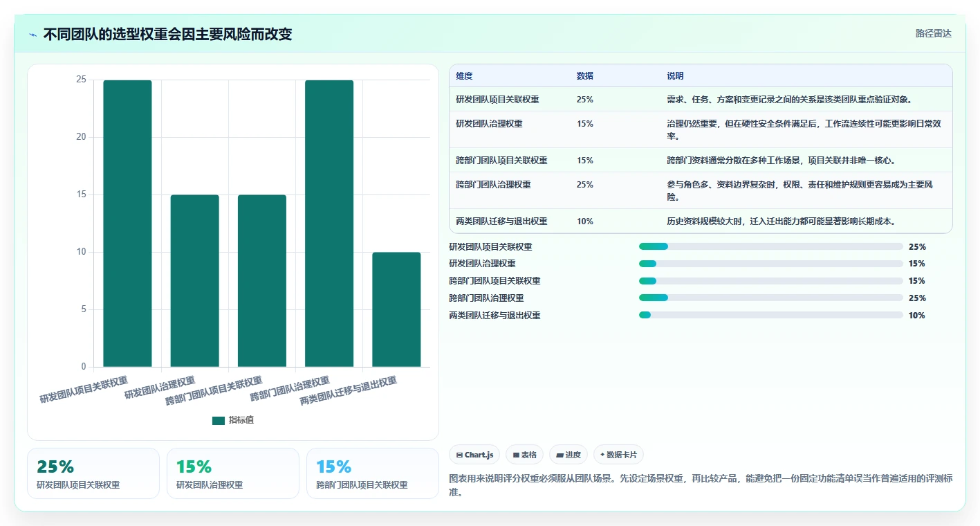The height and width of the screenshot is (526, 980).
Task: Click progress bar for 跨部门团队项目关联权重
Action: pyautogui.click(x=771, y=281)
